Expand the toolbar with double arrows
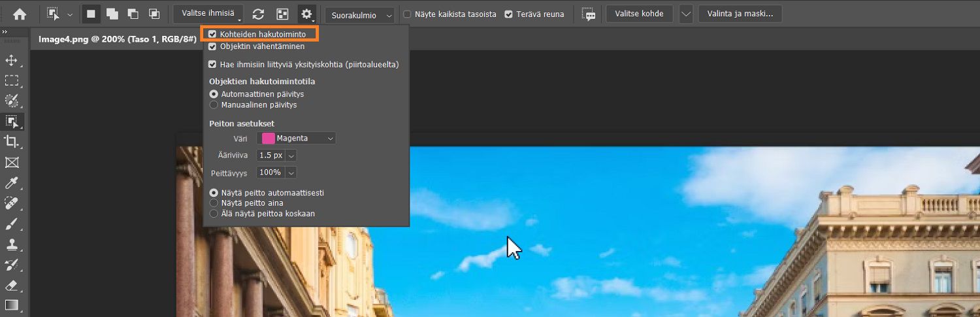980x317 pixels. 5,31
